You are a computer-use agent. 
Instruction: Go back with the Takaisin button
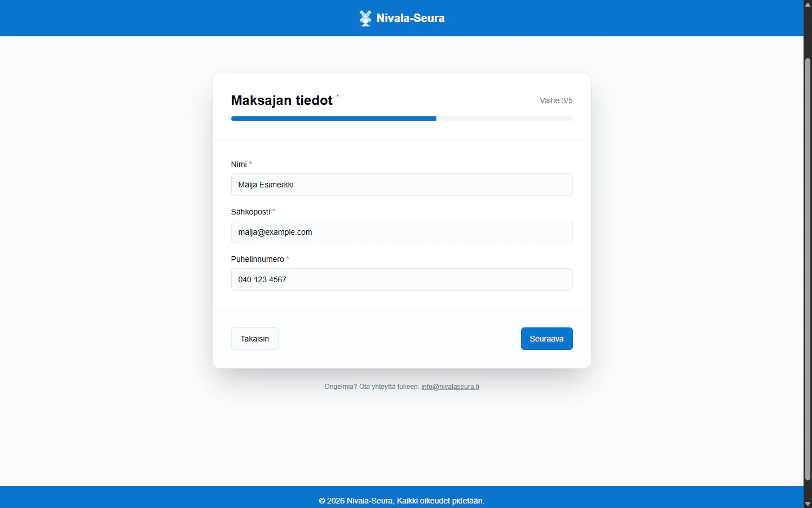click(x=255, y=339)
